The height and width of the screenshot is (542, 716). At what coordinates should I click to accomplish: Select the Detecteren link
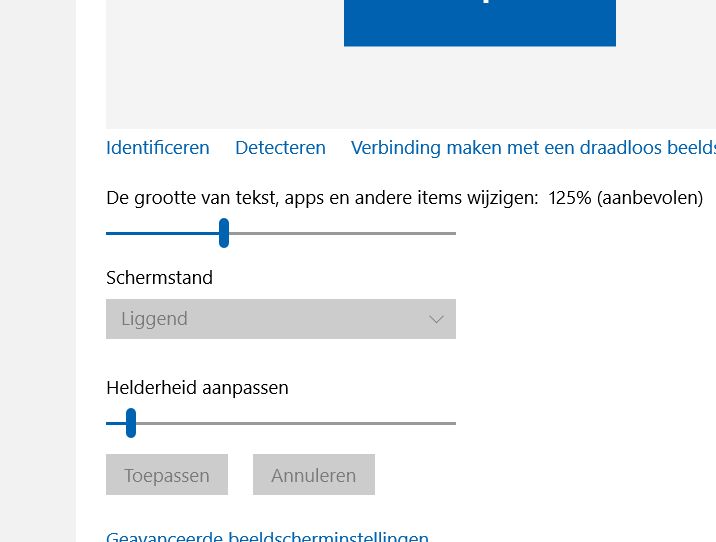click(280, 148)
